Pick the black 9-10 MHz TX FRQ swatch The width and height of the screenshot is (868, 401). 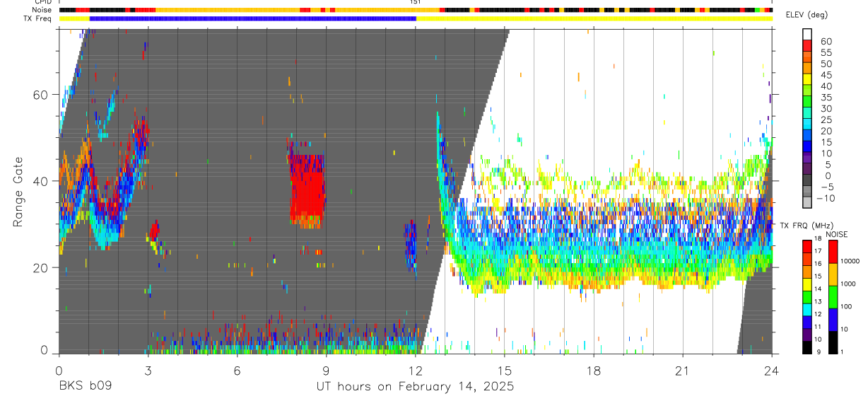(807, 347)
